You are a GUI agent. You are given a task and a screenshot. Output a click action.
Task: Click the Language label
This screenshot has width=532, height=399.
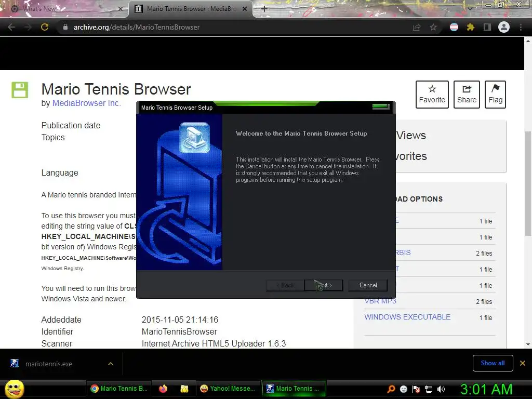click(x=60, y=172)
